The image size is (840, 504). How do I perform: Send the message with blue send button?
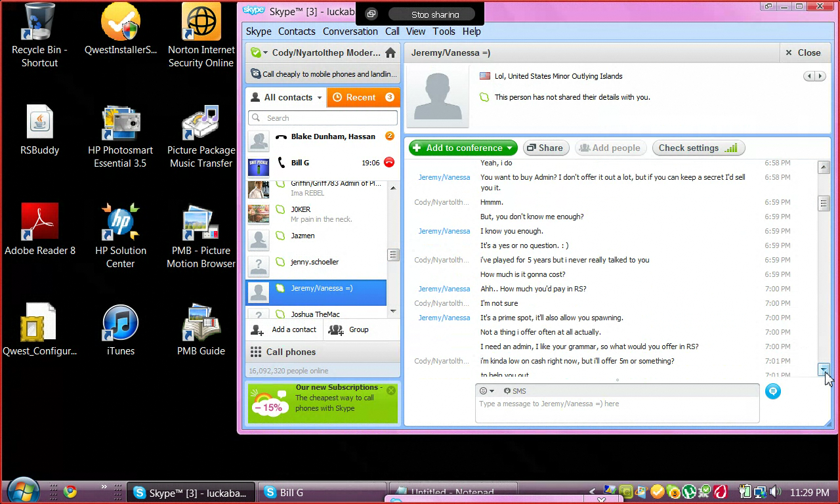pos(773,391)
